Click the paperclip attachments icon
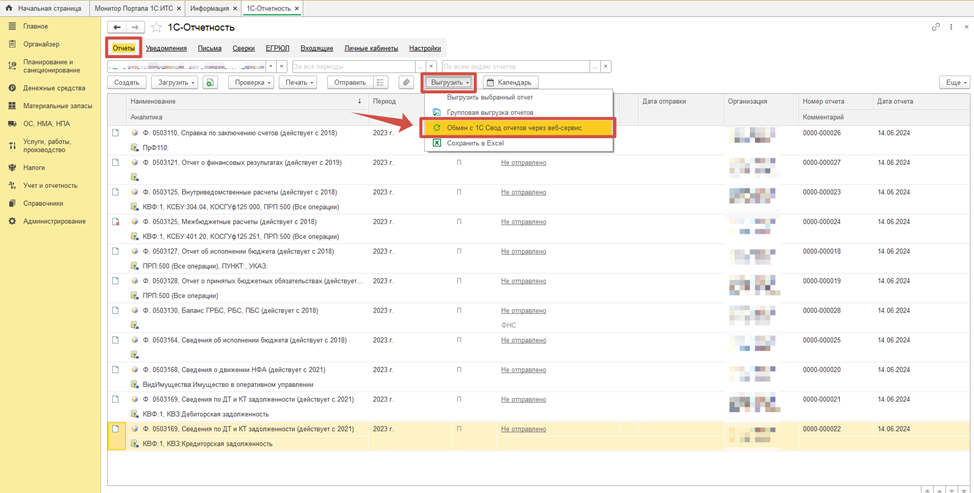974x493 pixels. pyautogui.click(x=406, y=82)
